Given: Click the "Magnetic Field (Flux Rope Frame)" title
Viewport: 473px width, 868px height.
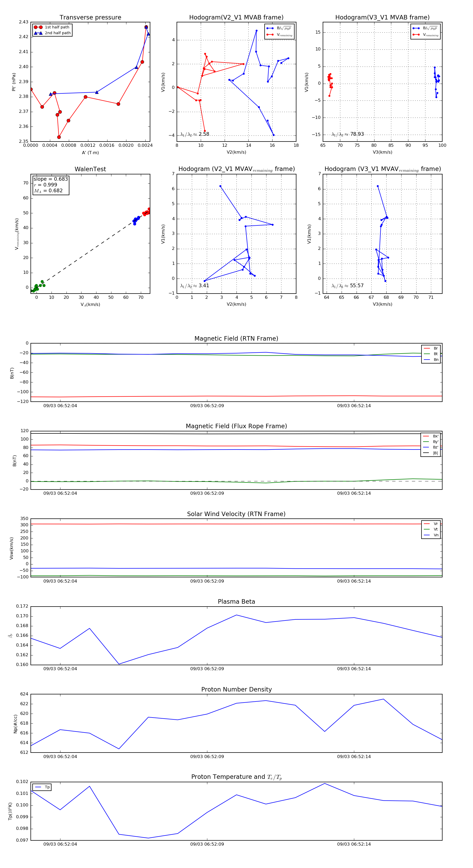Looking at the screenshot, I should tap(236, 426).
